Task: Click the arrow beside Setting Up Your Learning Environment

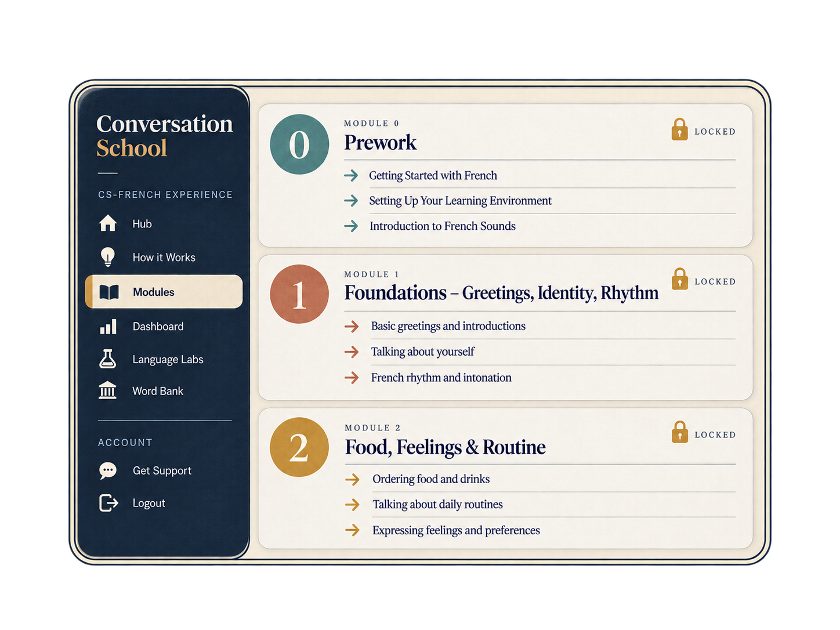Action: [x=351, y=201]
